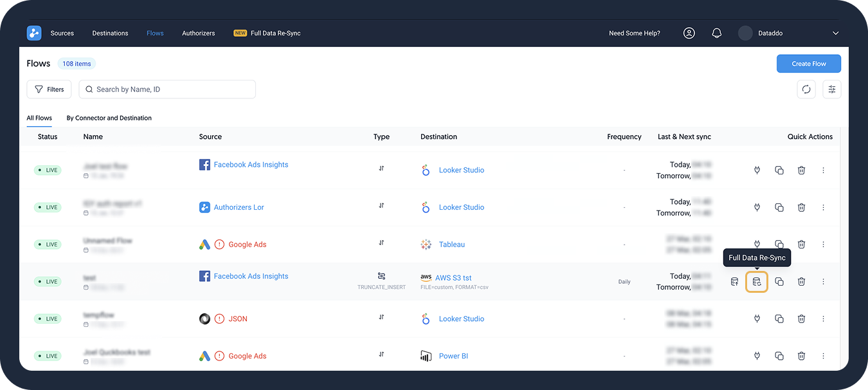The height and width of the screenshot is (390, 868).
Task: Click the refresh flows list icon
Action: [806, 89]
